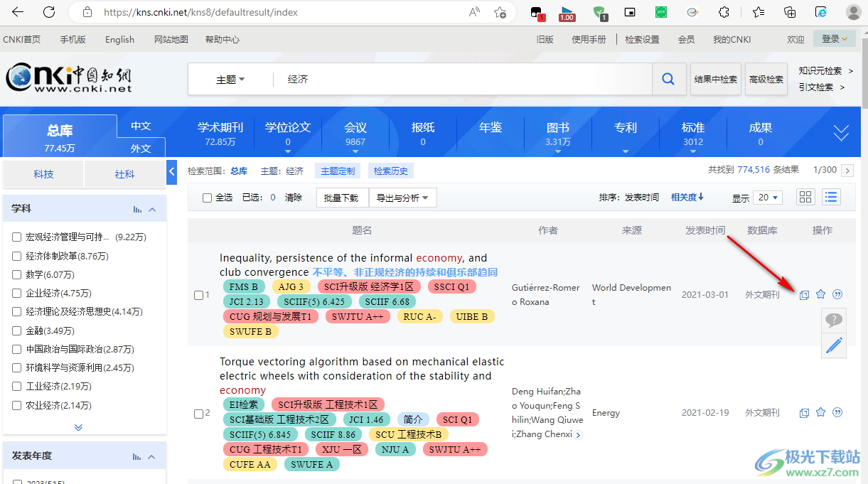Open the 导出与分析 dropdown
Viewport: 868px width, 484px height.
pos(402,198)
